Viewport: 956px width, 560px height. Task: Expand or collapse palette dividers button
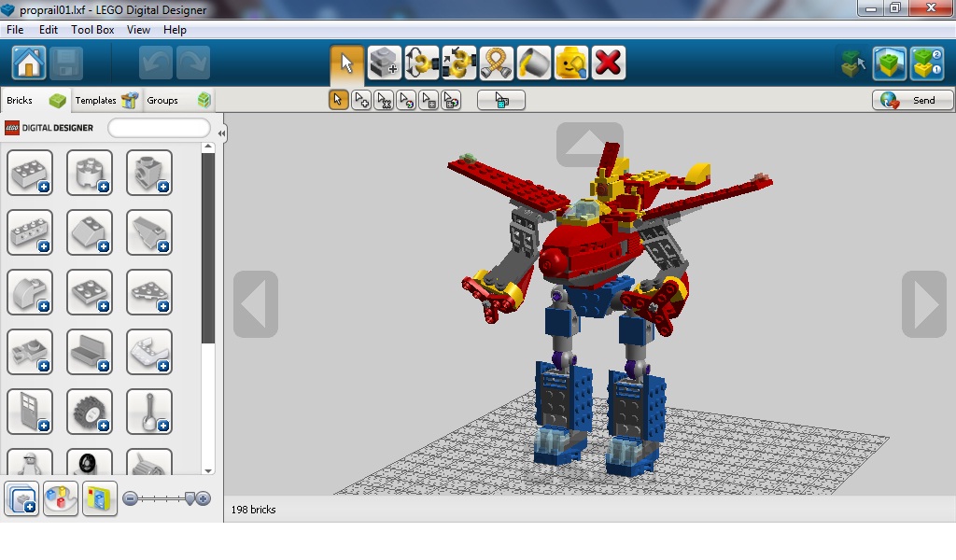click(22, 498)
